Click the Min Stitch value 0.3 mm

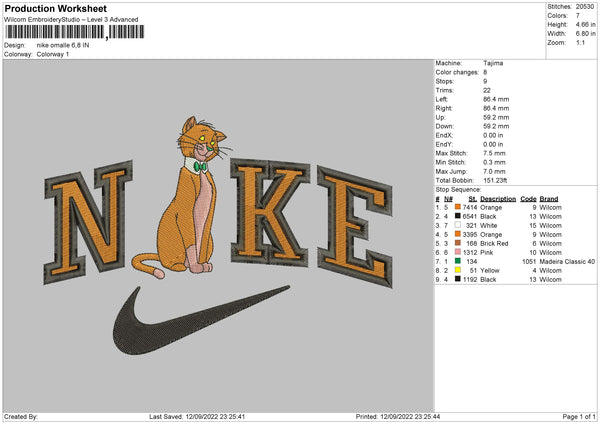coord(494,162)
